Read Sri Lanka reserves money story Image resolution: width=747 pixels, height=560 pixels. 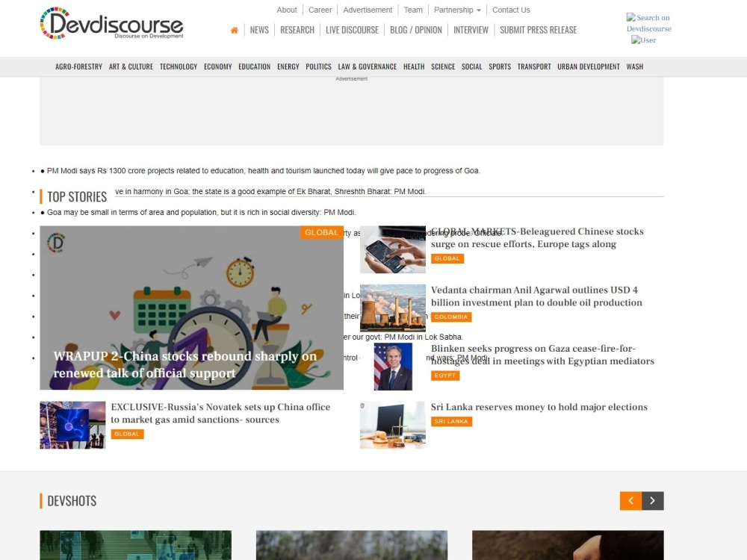coord(539,407)
